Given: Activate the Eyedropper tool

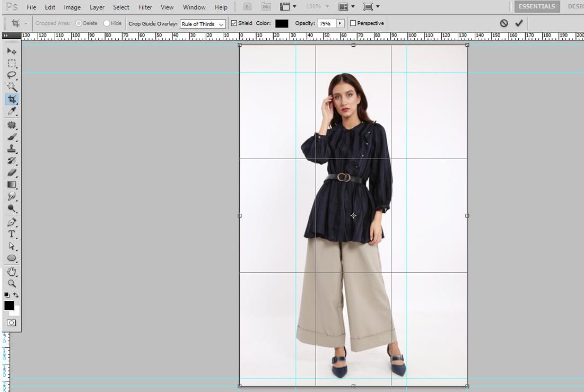Looking at the screenshot, I should (x=12, y=111).
